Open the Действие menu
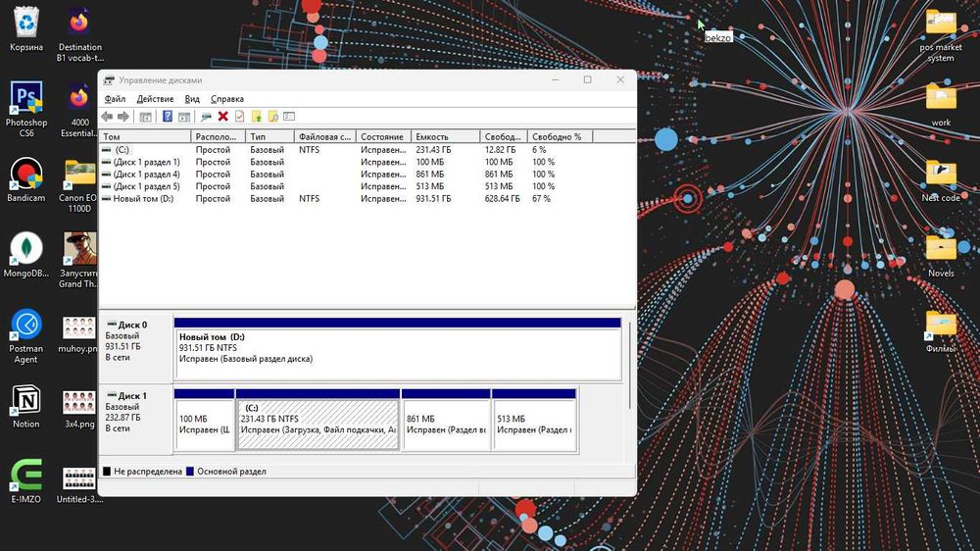 pos(155,99)
